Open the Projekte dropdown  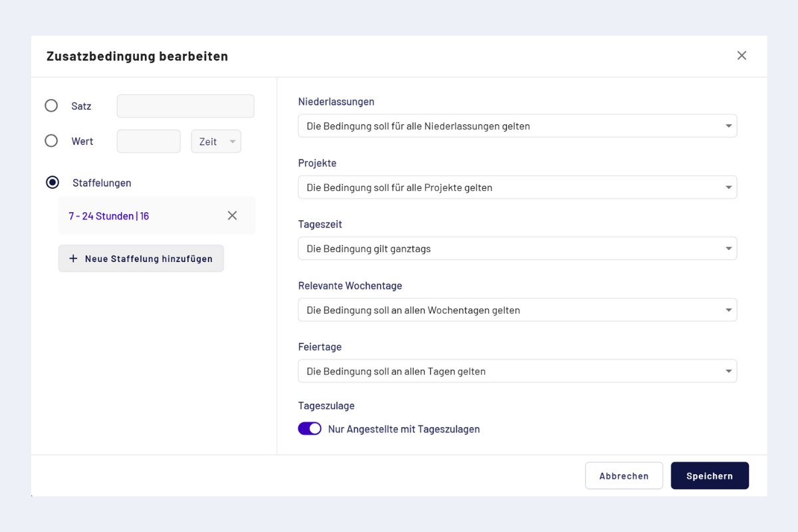517,188
